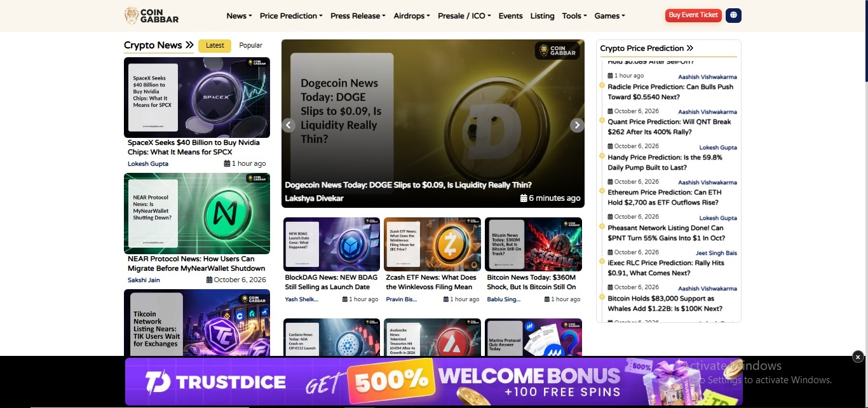Open Ethereum Price Prediction ETH article
This screenshot has height=408, width=868.
coord(665,198)
